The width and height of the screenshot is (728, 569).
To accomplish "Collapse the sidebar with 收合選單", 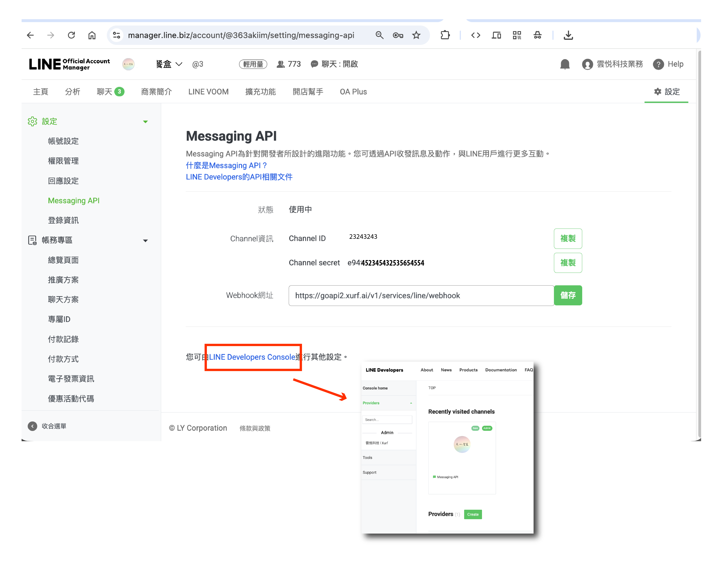I will coord(47,426).
